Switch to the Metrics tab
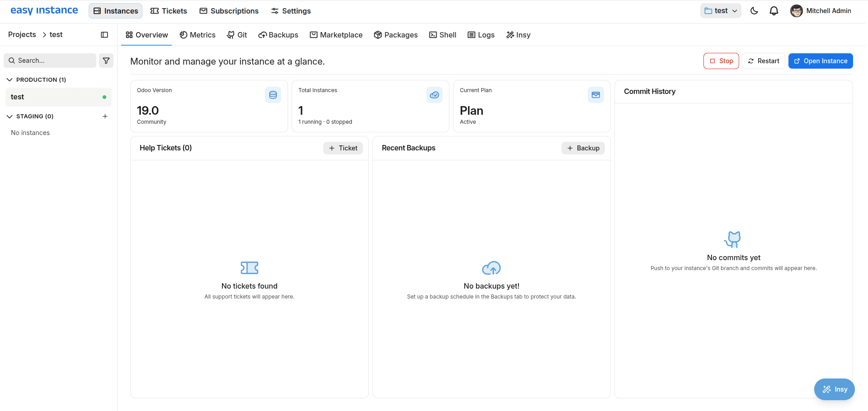The width and height of the screenshot is (868, 411). coord(198,35)
